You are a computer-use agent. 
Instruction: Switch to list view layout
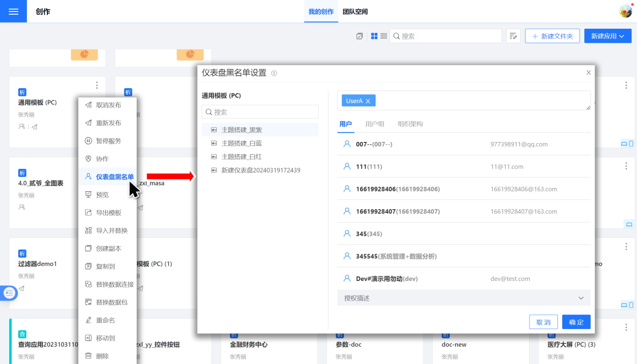click(384, 36)
